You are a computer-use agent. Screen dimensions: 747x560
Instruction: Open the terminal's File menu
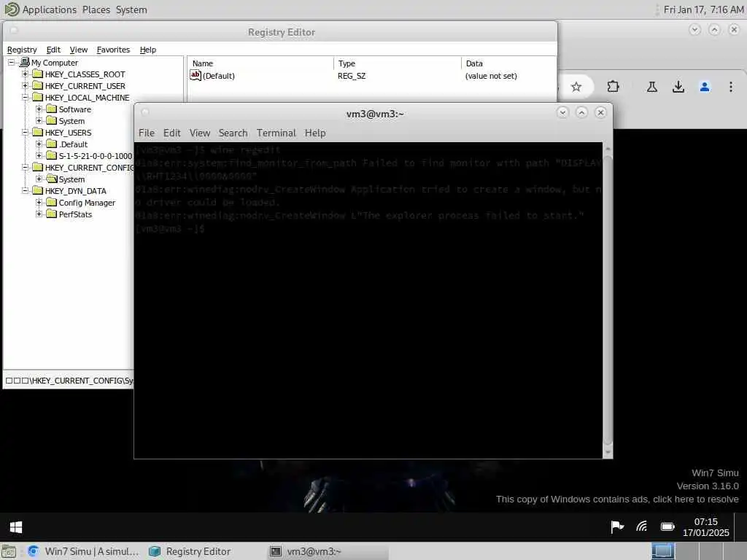pyautogui.click(x=146, y=133)
